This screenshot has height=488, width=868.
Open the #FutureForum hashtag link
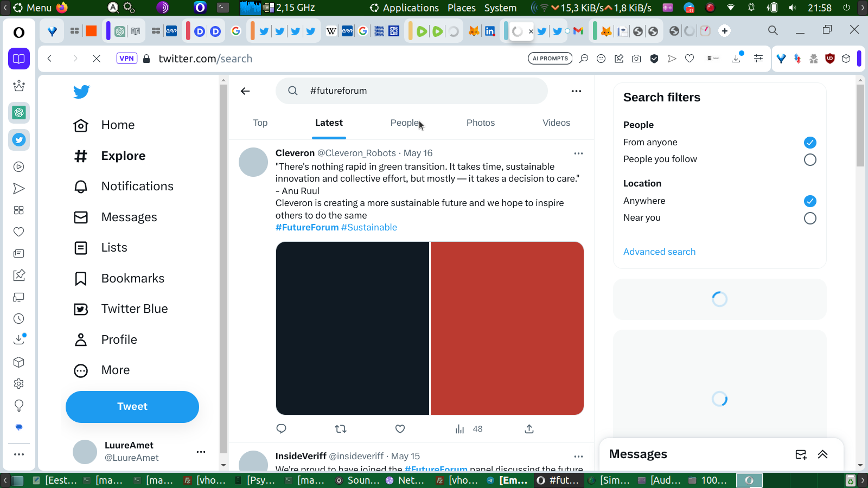(x=307, y=228)
